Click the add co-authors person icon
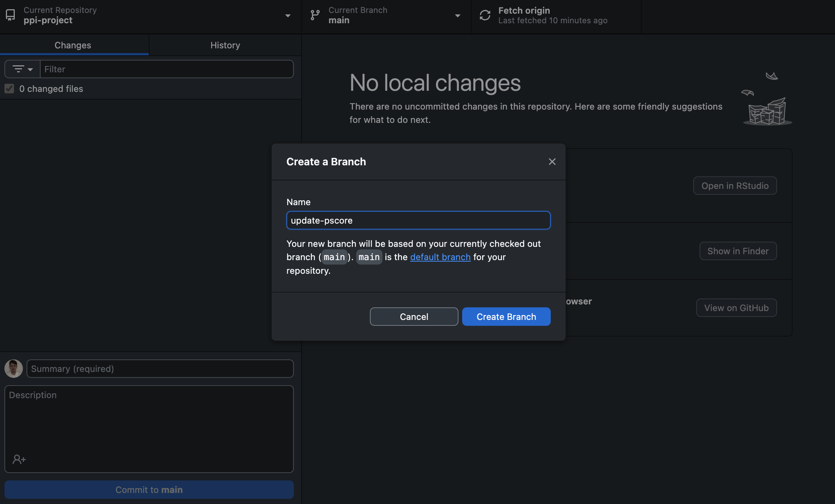The image size is (835, 504). [x=19, y=459]
